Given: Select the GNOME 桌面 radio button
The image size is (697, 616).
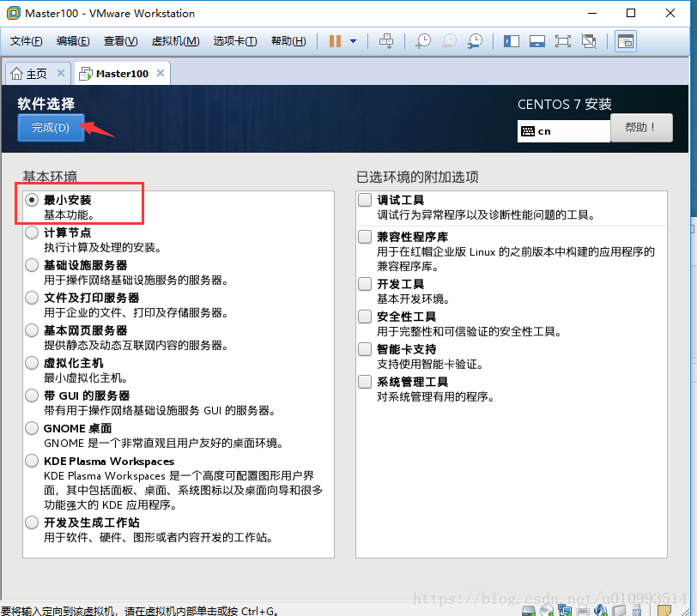Looking at the screenshot, I should coord(32,428).
